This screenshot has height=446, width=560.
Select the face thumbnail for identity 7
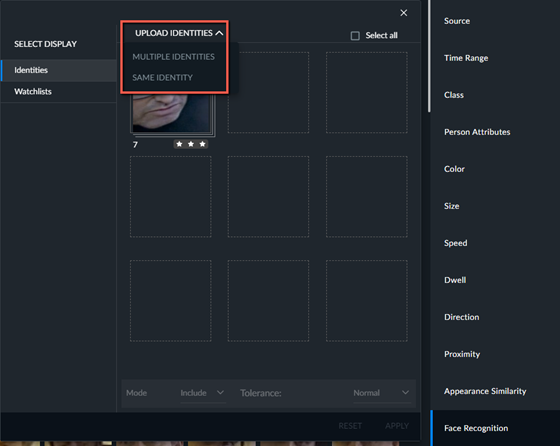(172, 114)
